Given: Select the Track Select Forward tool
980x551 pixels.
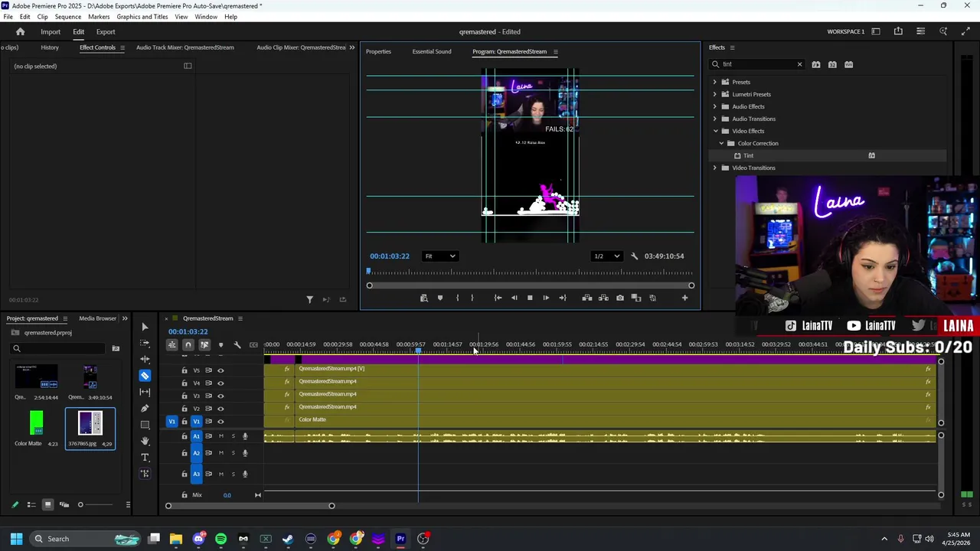Looking at the screenshot, I should (145, 343).
